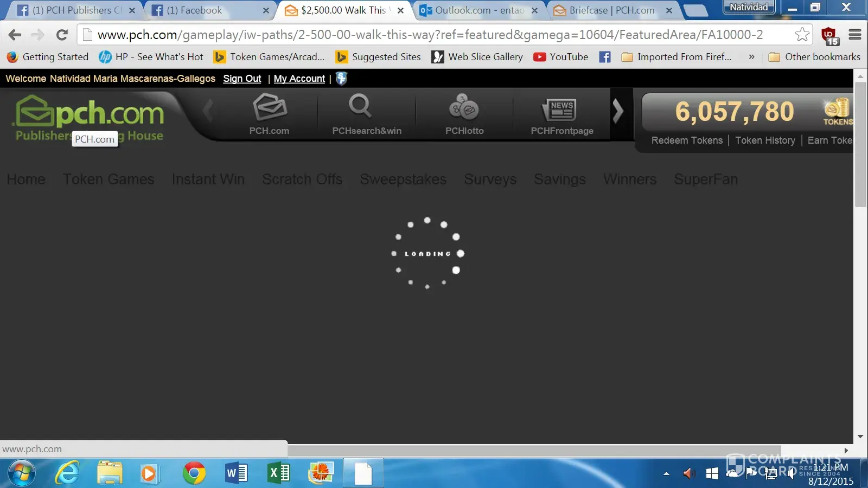Switch to Briefcase PCH.com tab
868x488 pixels.
(x=611, y=10)
